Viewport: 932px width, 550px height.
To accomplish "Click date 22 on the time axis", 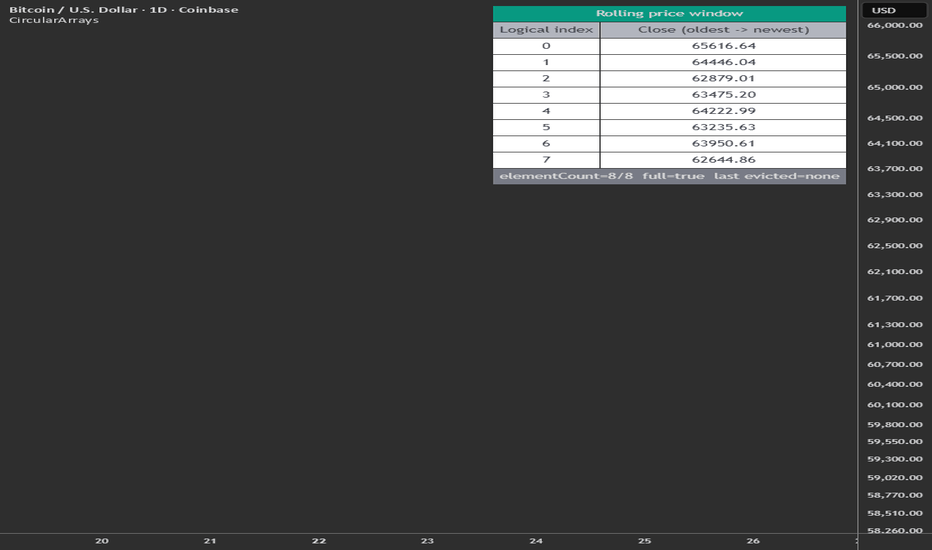I will tap(319, 541).
